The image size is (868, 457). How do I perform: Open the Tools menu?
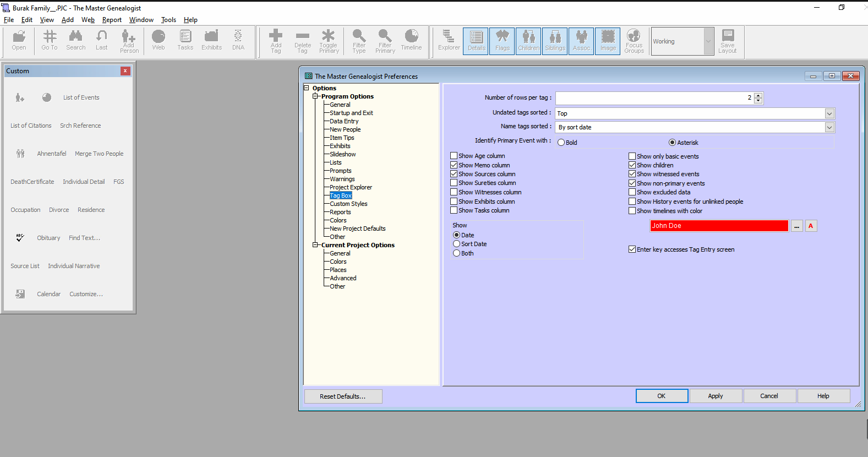tap(168, 20)
